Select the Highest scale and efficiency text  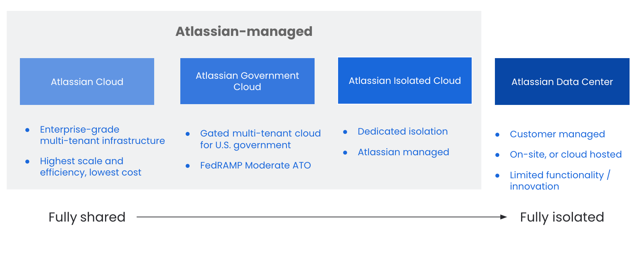[x=91, y=167]
